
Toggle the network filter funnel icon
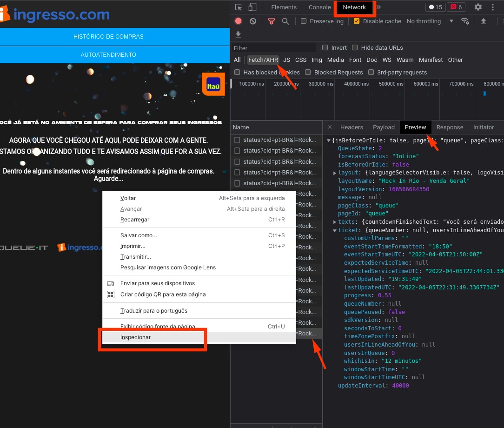pos(272,21)
